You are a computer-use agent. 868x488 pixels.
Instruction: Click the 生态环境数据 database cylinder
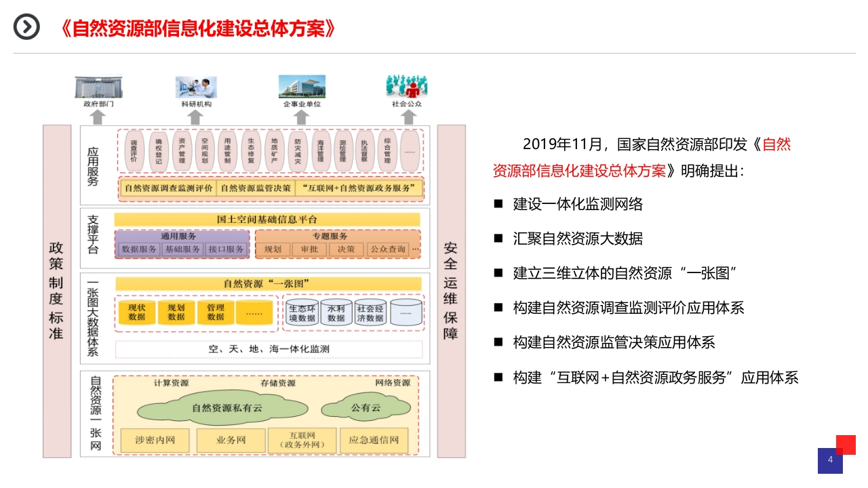tap(302, 312)
